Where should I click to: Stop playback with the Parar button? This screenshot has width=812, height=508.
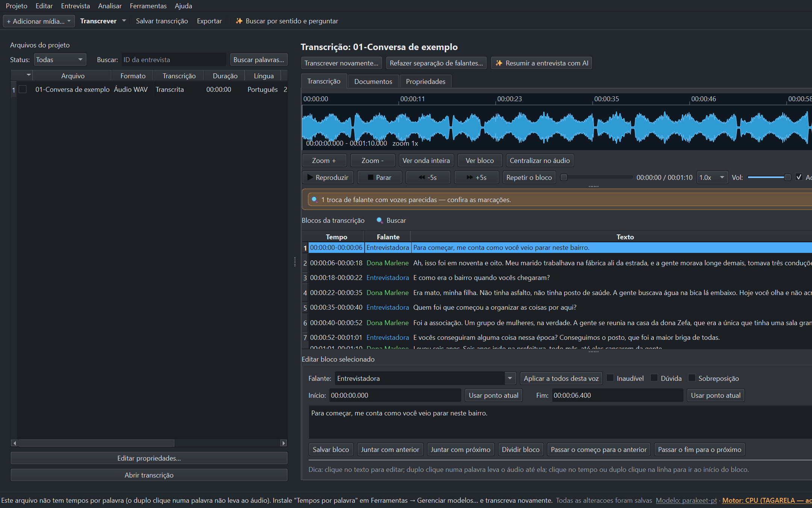coord(379,177)
